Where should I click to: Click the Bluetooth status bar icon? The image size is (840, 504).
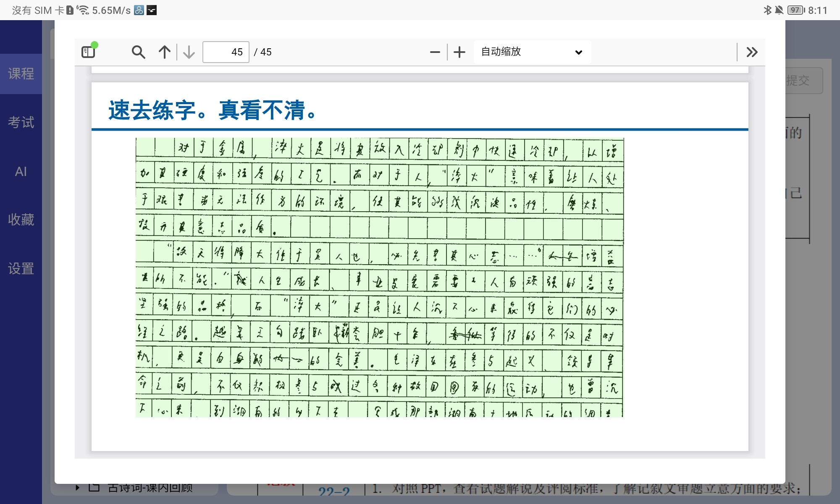(767, 10)
